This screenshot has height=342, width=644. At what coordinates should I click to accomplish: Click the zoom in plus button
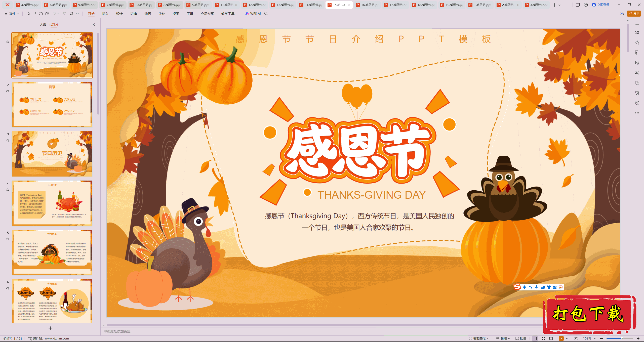638,338
